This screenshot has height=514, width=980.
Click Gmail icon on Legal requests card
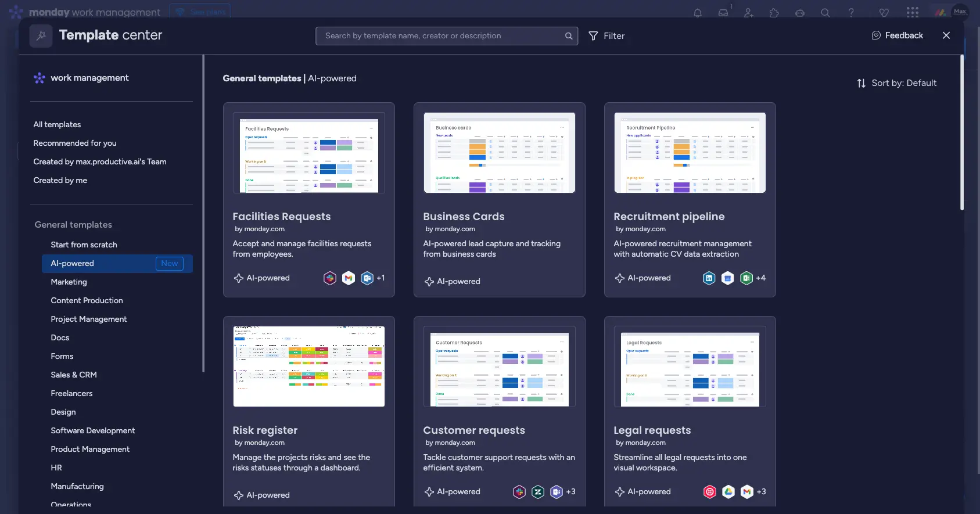tap(747, 492)
